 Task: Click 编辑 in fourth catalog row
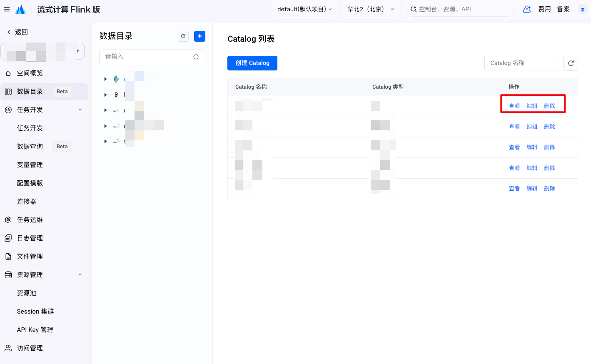(x=532, y=168)
